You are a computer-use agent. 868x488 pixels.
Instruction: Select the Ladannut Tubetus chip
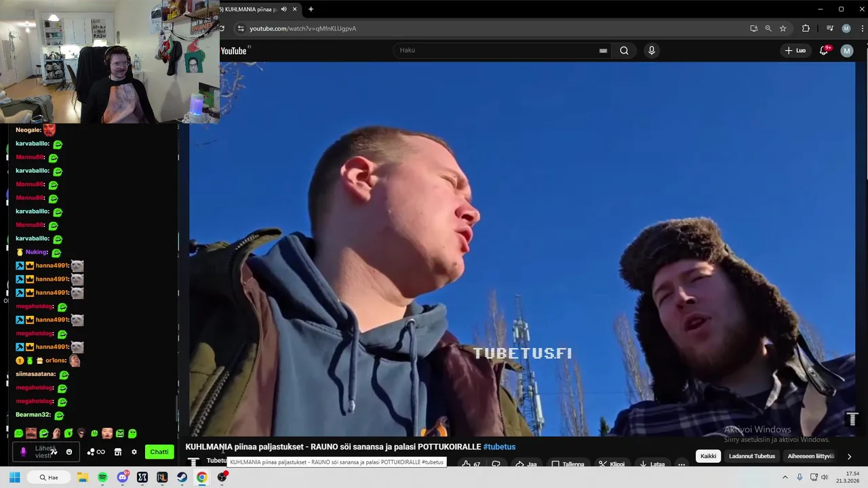[x=751, y=456]
